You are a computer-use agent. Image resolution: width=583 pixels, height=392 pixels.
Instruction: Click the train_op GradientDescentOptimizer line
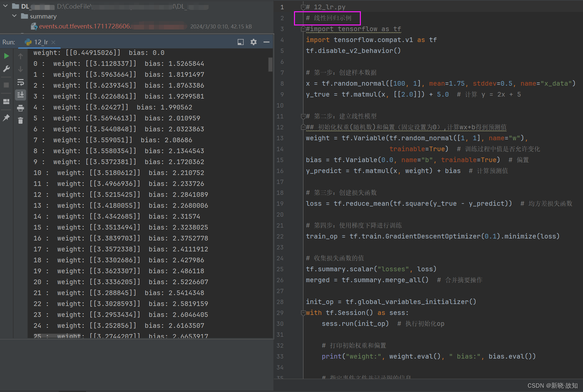click(433, 237)
